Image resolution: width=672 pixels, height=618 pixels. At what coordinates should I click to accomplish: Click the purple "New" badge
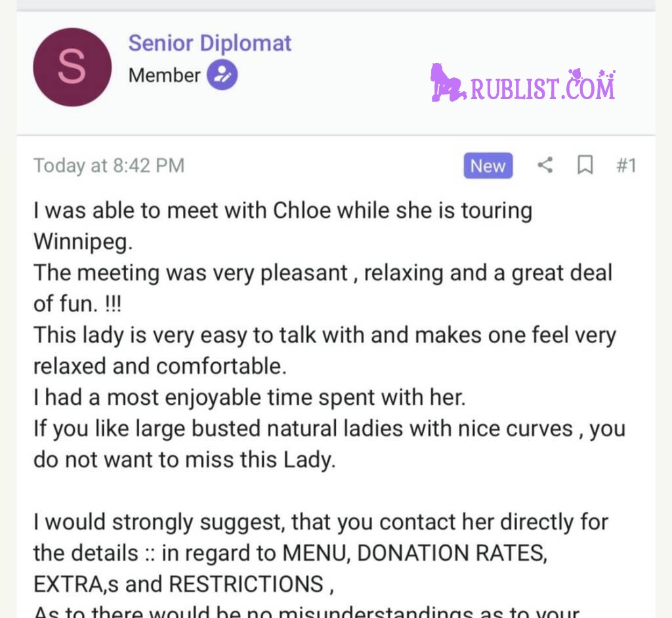pyautogui.click(x=488, y=166)
